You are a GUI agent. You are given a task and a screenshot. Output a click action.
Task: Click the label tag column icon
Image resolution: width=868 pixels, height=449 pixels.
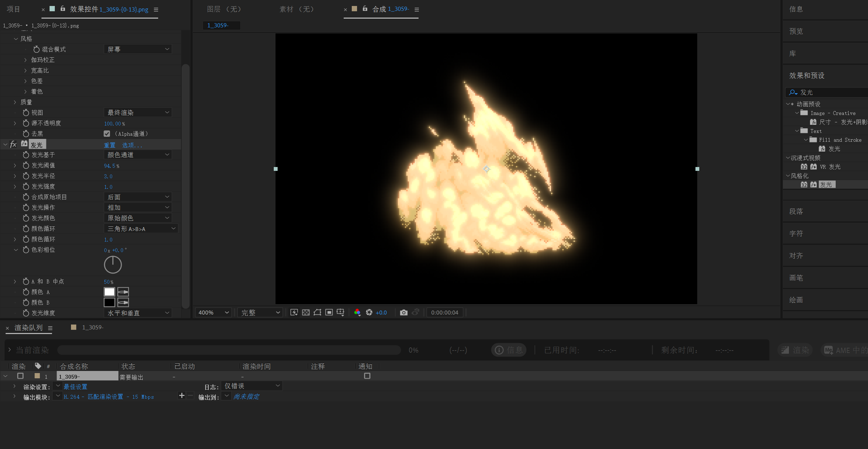[38, 366]
